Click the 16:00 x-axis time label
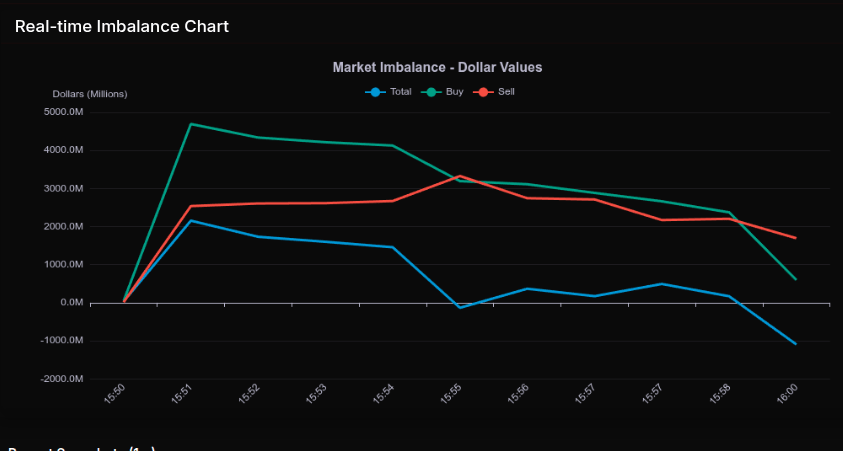843x451 pixels. coord(788,395)
